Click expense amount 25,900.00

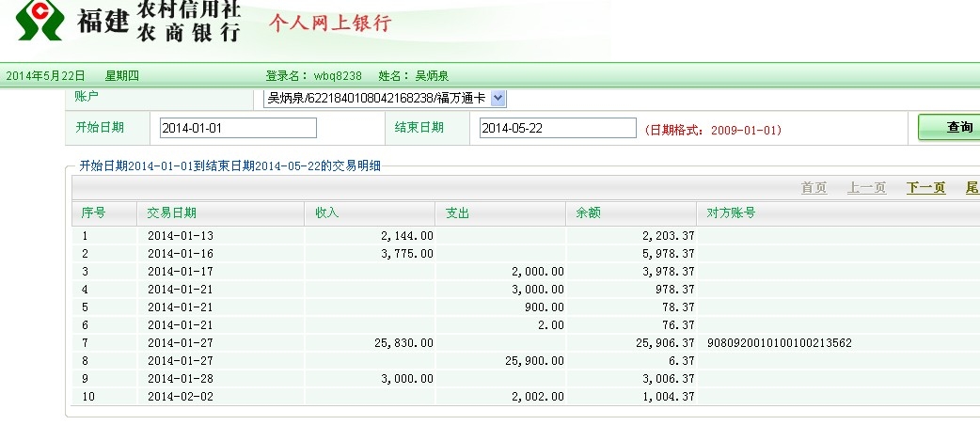pyautogui.click(x=534, y=361)
